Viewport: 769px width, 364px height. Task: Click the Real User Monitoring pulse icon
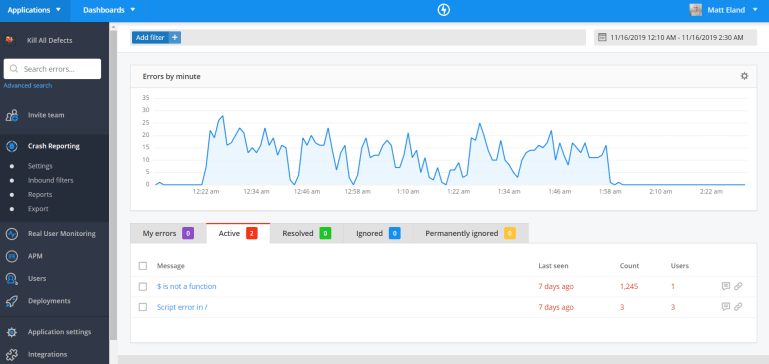pyautogui.click(x=12, y=234)
